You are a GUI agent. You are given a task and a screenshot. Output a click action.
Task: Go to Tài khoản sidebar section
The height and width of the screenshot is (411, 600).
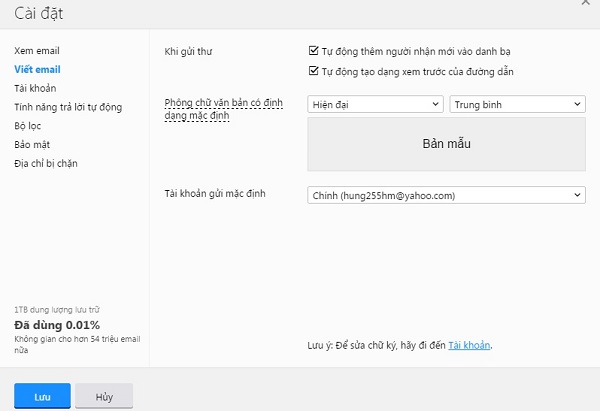35,88
